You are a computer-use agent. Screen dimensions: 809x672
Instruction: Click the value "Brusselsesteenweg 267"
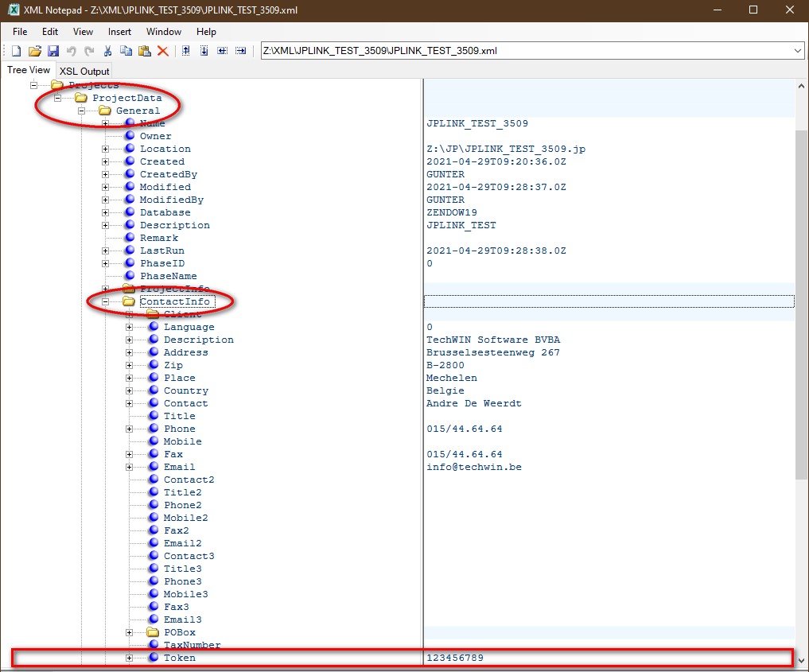493,353
